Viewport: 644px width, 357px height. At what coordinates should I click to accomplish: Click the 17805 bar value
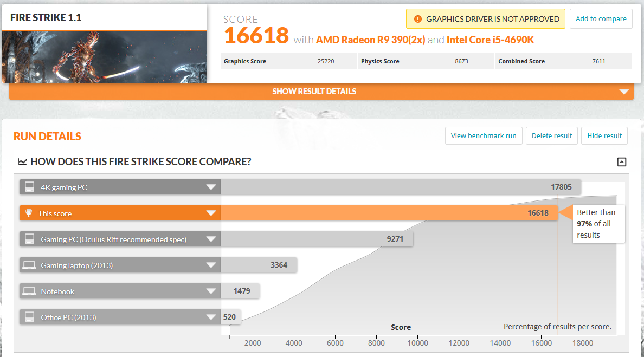[561, 187]
